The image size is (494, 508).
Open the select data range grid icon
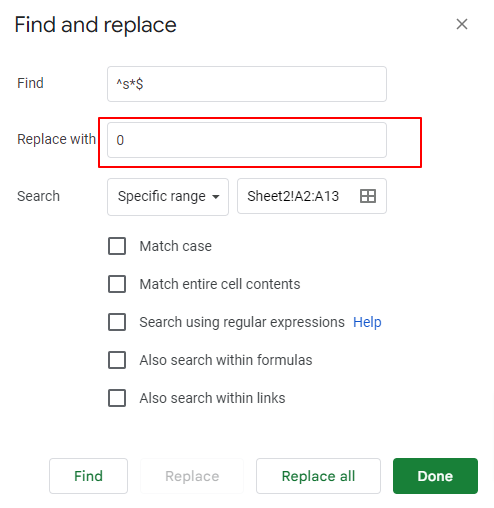point(368,196)
